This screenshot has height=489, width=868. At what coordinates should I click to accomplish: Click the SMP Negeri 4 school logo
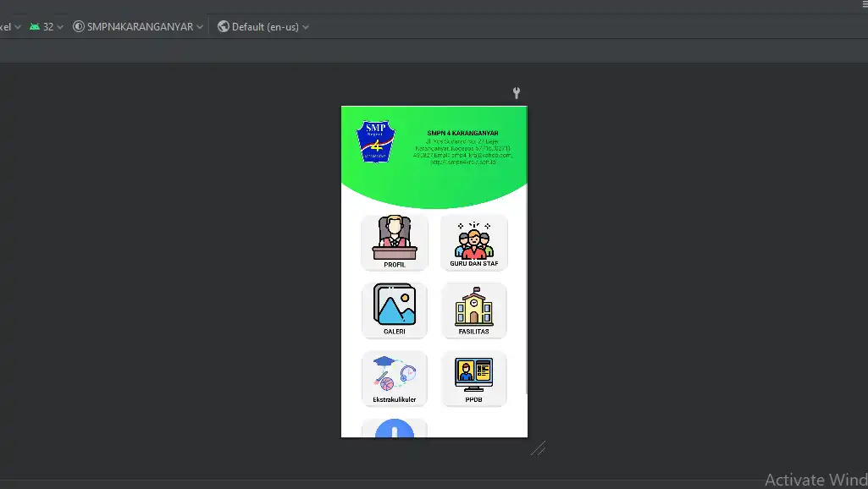[x=373, y=142]
